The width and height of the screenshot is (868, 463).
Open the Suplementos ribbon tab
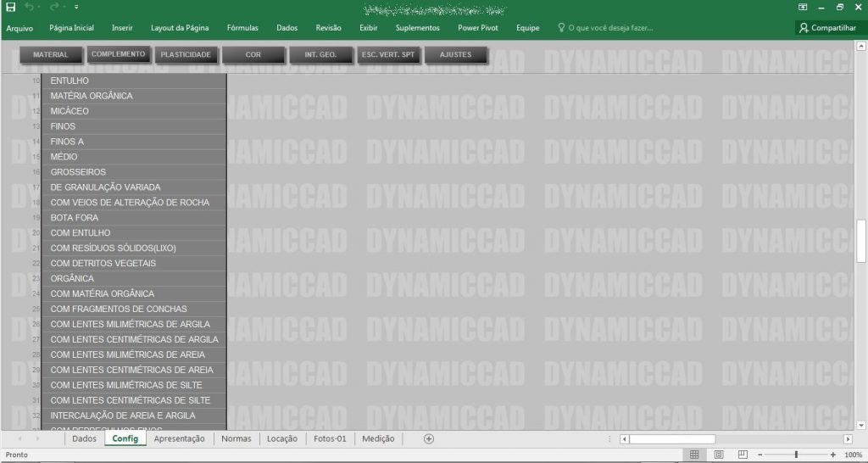pyautogui.click(x=417, y=28)
